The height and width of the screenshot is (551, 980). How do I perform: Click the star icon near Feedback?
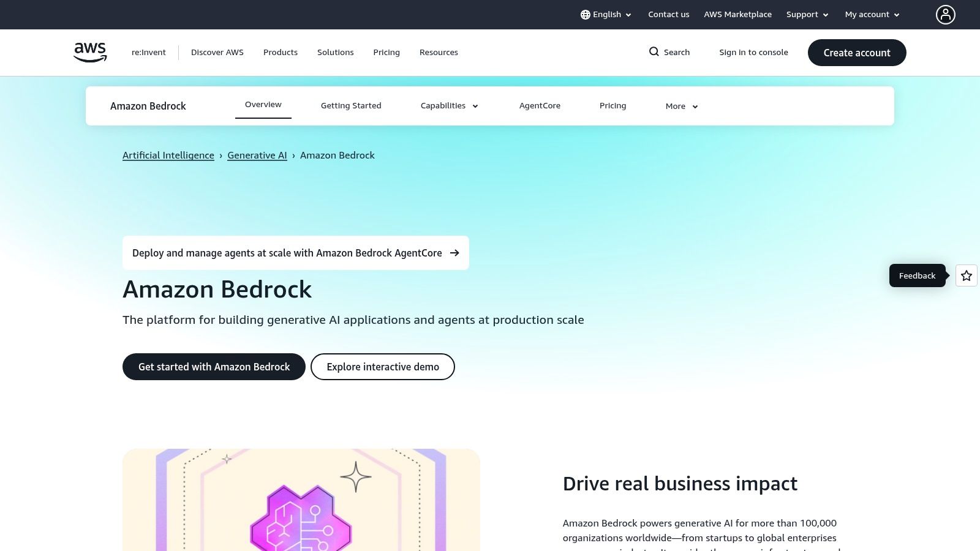pyautogui.click(x=966, y=275)
